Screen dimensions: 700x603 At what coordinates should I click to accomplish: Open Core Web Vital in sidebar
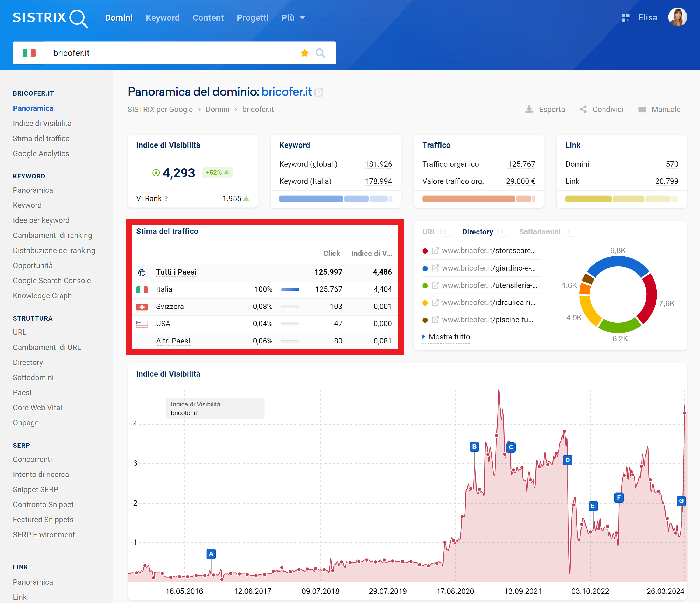[x=37, y=408]
